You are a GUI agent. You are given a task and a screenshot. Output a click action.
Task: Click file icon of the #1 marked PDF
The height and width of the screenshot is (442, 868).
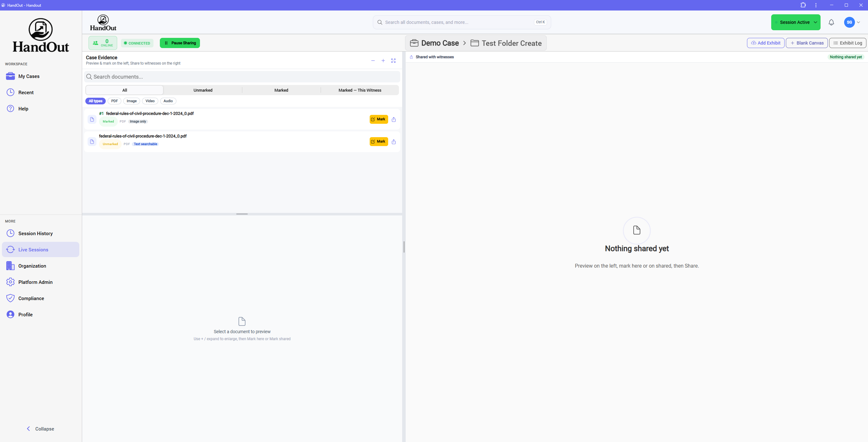[x=92, y=119]
